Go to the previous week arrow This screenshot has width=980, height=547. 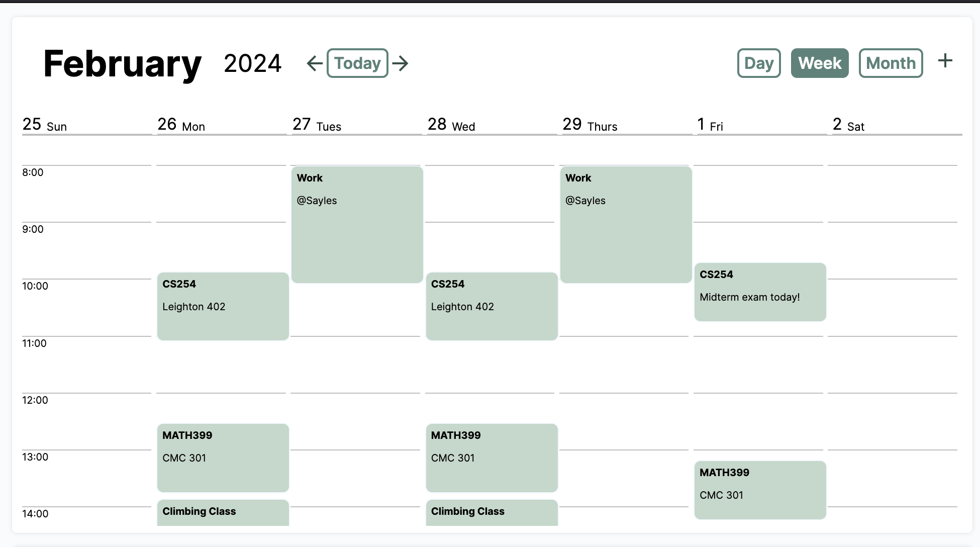click(x=315, y=63)
